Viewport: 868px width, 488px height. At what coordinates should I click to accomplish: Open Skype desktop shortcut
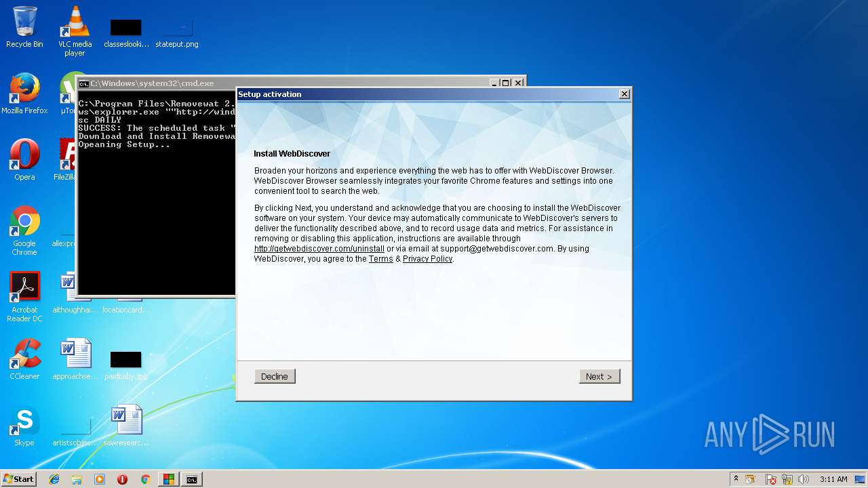pyautogui.click(x=24, y=426)
